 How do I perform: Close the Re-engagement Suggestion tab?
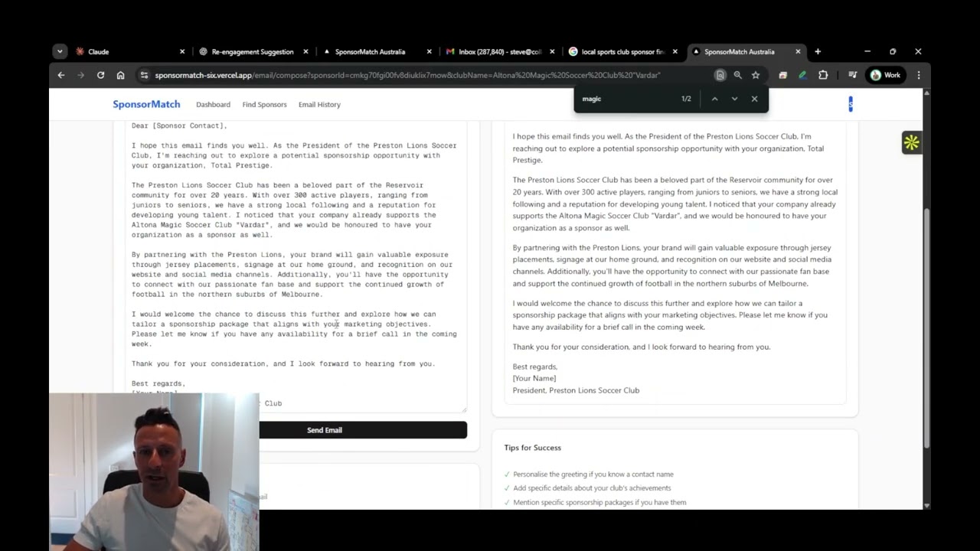[305, 52]
